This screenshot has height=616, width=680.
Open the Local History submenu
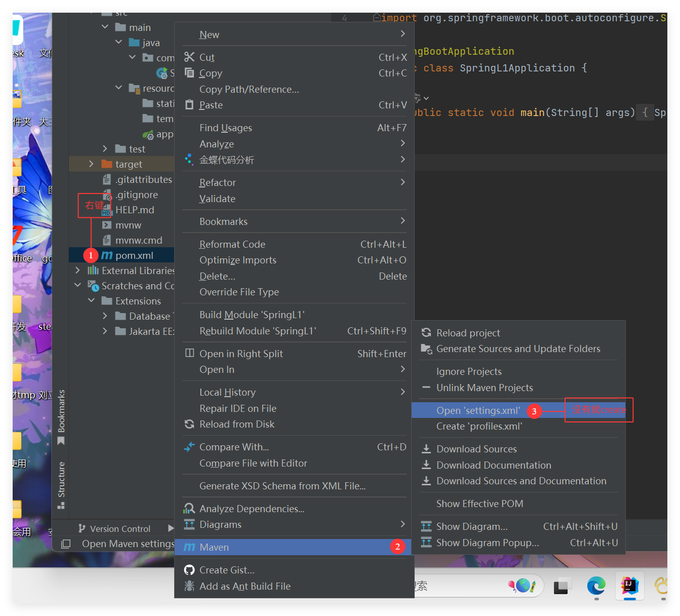(x=294, y=392)
